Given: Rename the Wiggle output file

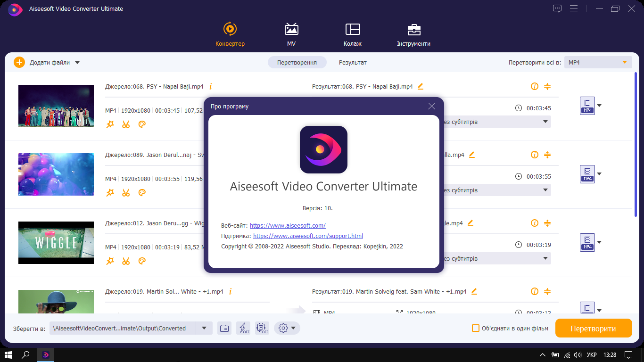Looking at the screenshot, I should point(470,223).
